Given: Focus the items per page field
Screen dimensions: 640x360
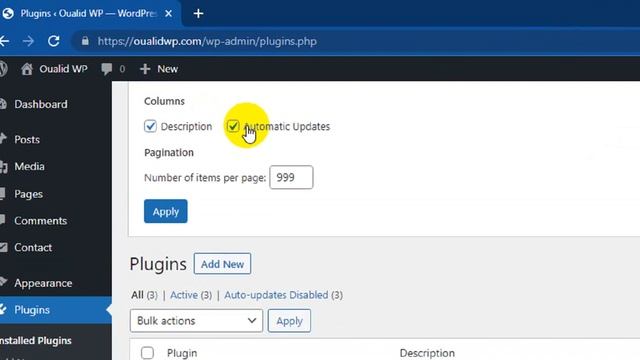Looking at the screenshot, I should pyautogui.click(x=291, y=177).
